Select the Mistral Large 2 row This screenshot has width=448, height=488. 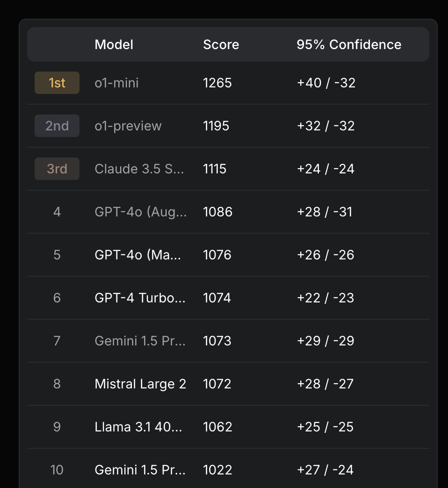[228, 384]
